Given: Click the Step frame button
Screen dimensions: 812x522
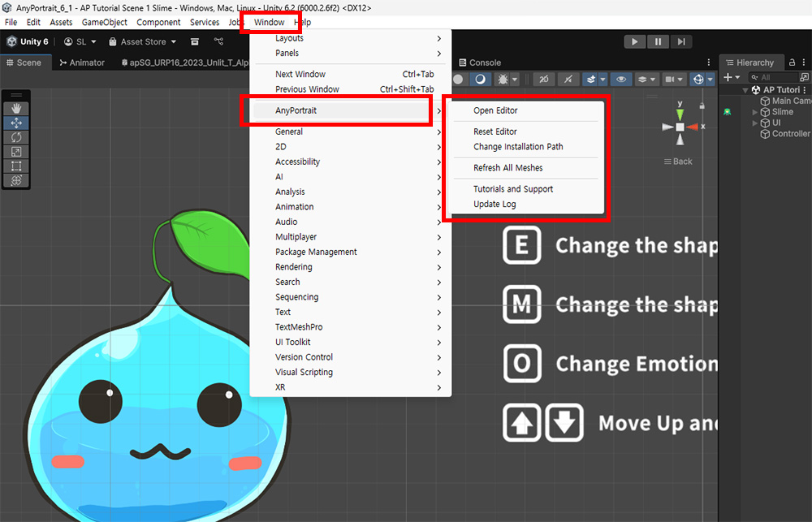Looking at the screenshot, I should pyautogui.click(x=682, y=41).
